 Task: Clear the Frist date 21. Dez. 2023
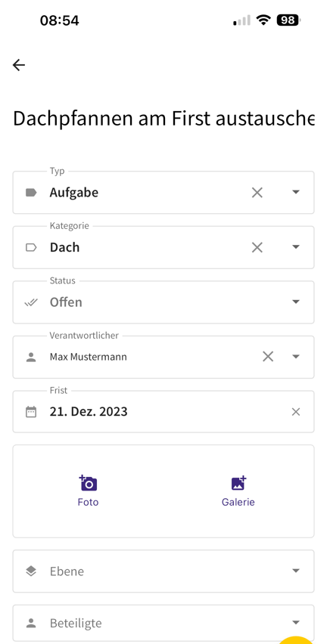pyautogui.click(x=296, y=411)
